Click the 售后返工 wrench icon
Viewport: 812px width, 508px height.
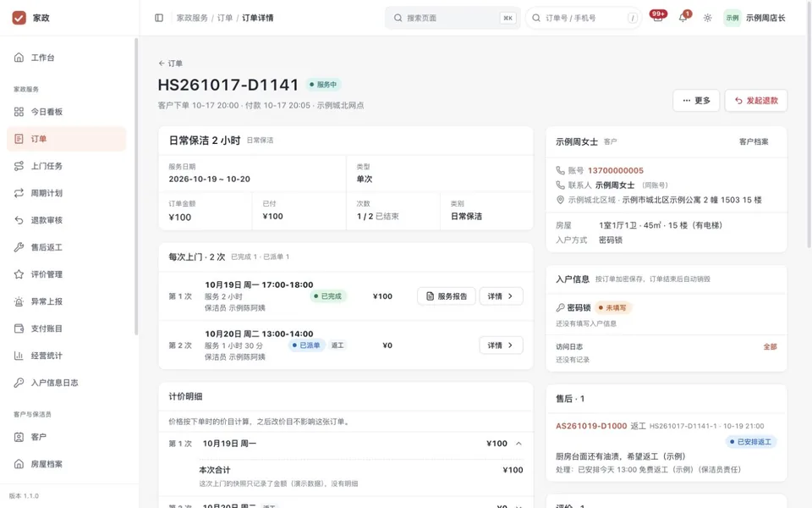[19, 247]
